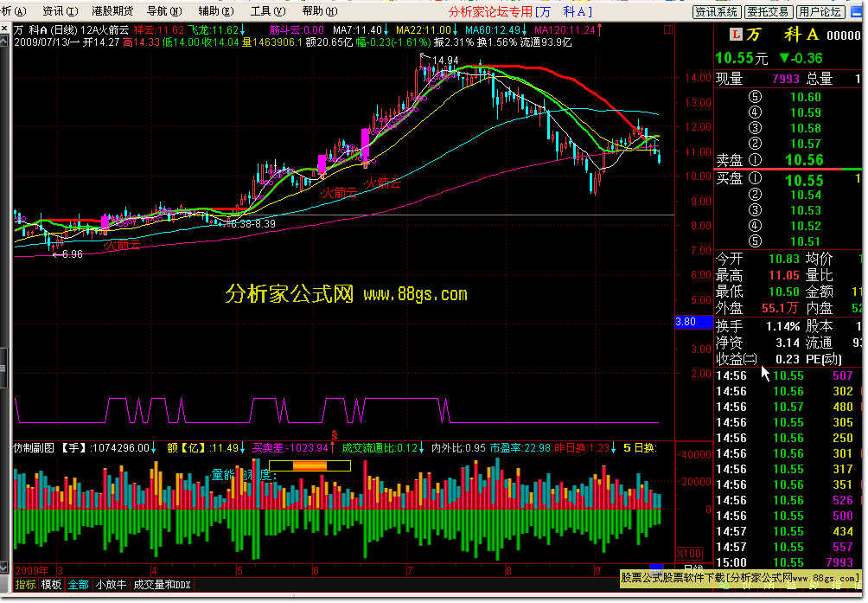This screenshot has height=603, width=868.
Task: Open the 港股期货 menu
Action: click(x=112, y=11)
